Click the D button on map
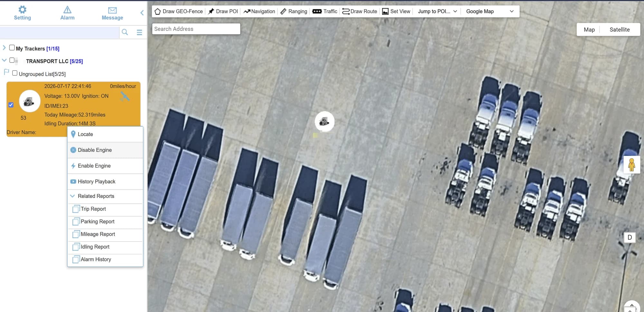Screen dimensions: 644x312 [x=630, y=238]
